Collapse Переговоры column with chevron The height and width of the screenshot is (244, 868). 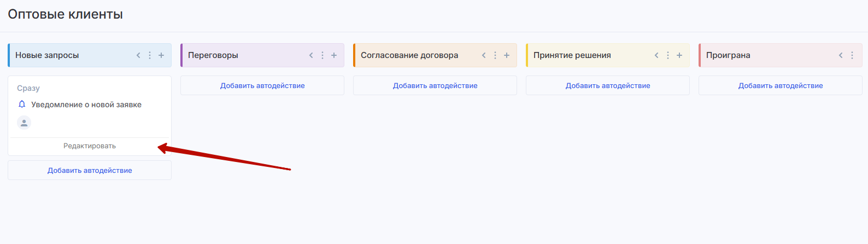coord(311,55)
